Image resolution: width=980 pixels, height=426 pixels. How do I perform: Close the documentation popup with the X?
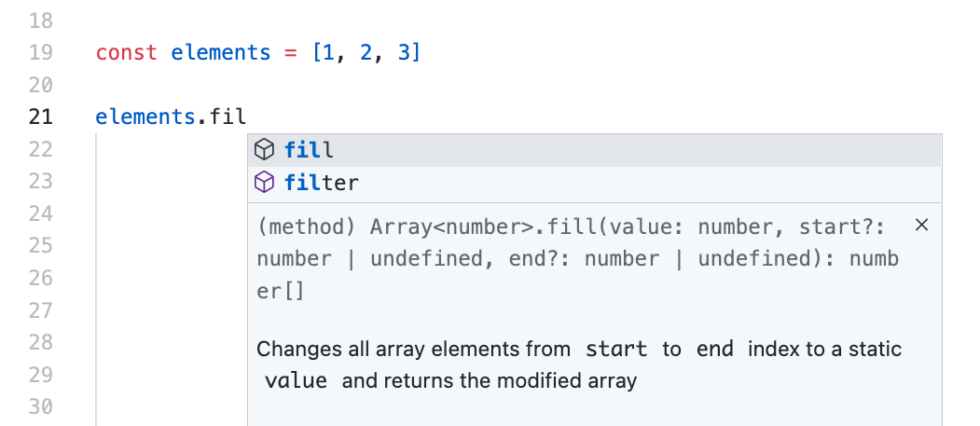point(921,225)
